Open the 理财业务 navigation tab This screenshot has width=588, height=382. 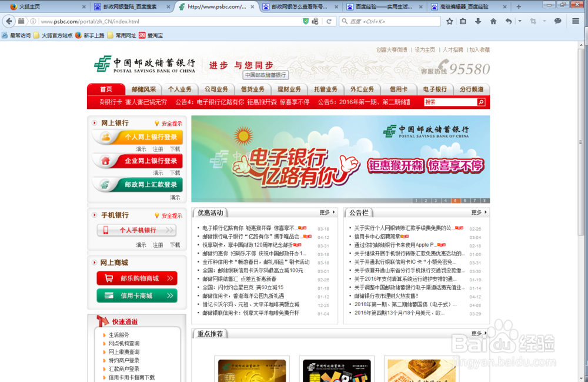point(289,89)
